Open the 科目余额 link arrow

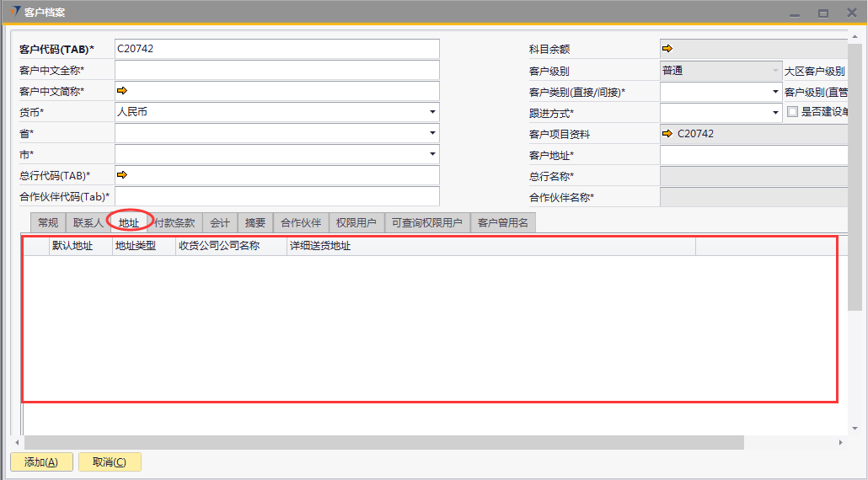tap(667, 49)
